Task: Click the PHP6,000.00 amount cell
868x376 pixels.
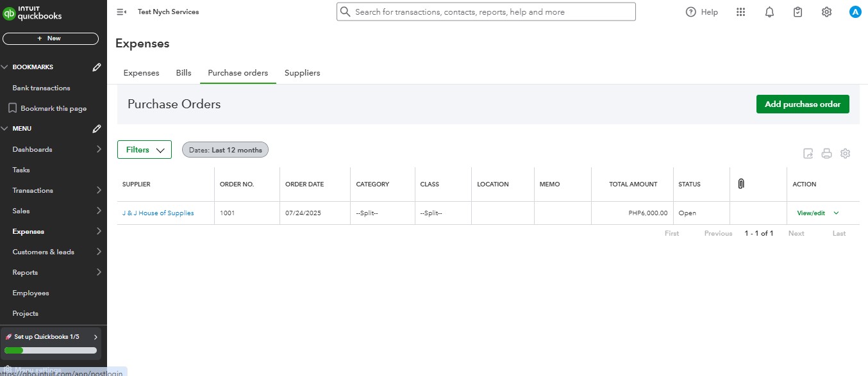Action: 648,213
